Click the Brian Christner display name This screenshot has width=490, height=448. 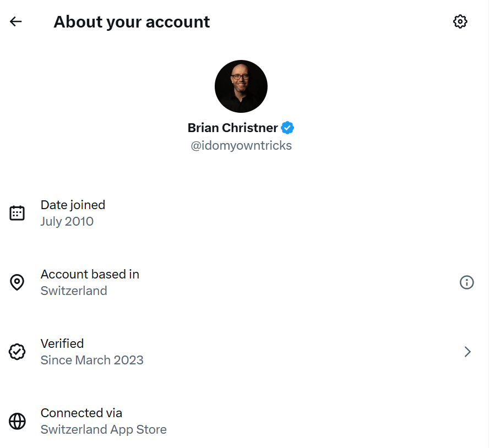coord(232,128)
